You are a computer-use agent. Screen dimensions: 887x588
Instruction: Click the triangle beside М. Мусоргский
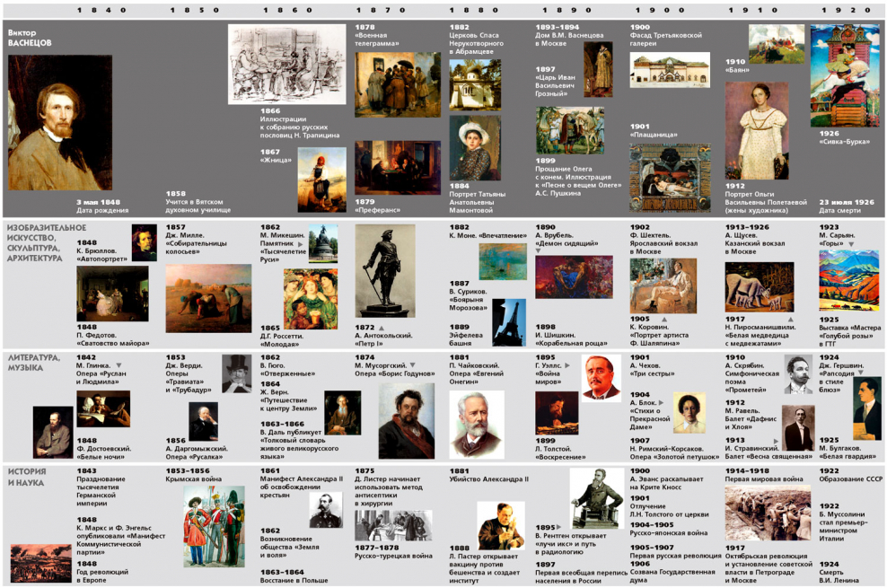pos(412,366)
